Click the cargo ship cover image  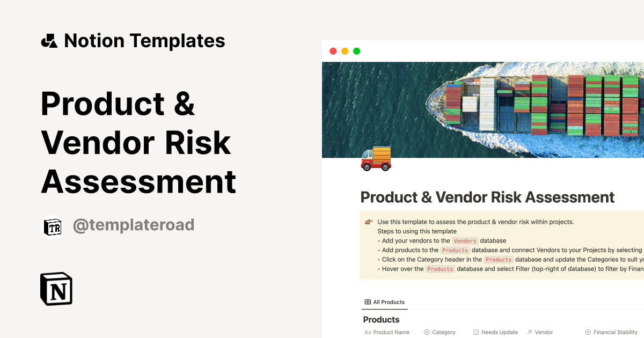point(483,107)
